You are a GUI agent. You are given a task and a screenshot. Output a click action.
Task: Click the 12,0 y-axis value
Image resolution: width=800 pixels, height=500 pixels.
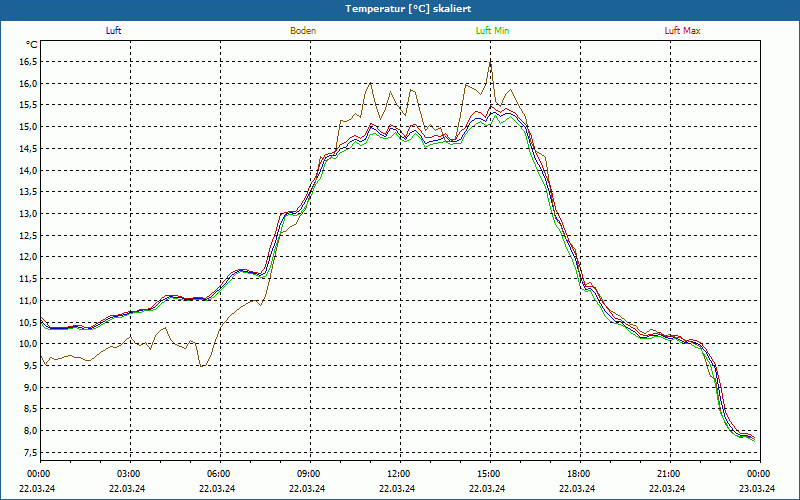(x=28, y=257)
